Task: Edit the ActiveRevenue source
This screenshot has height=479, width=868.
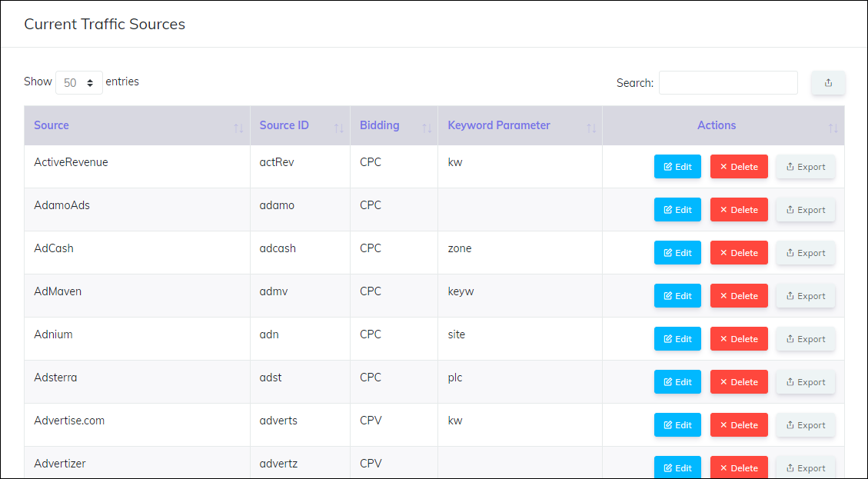Action: [x=677, y=167]
